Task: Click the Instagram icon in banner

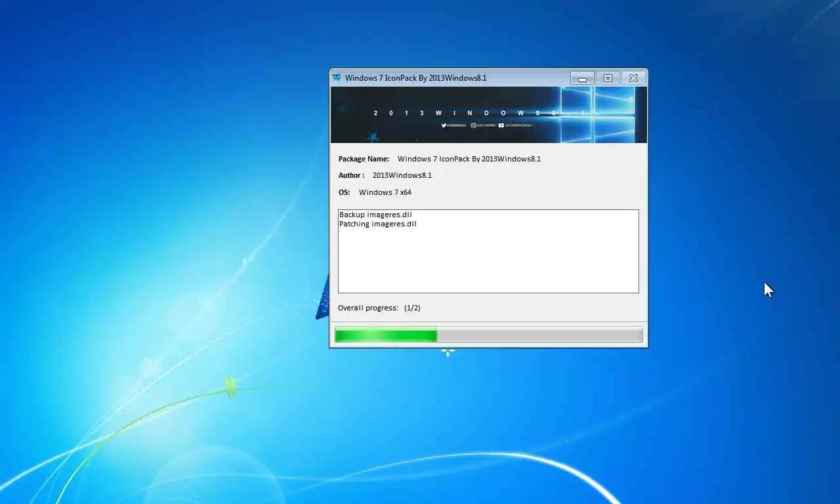Action: [x=473, y=125]
